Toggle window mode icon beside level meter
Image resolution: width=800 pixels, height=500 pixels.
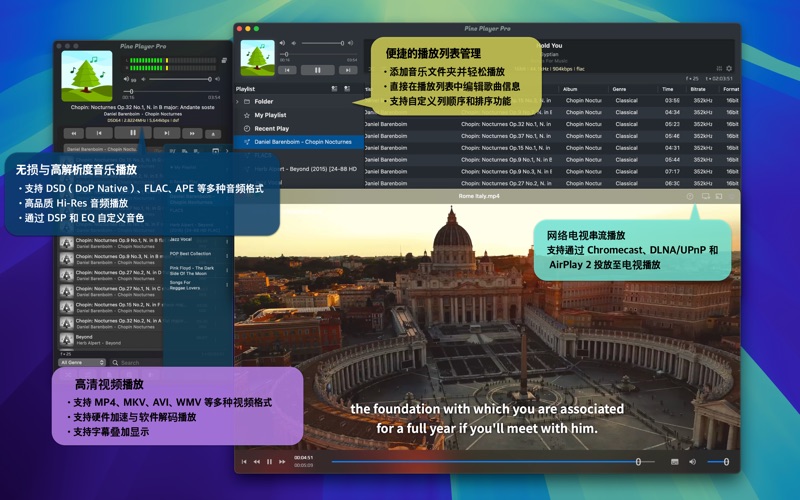click(x=223, y=60)
